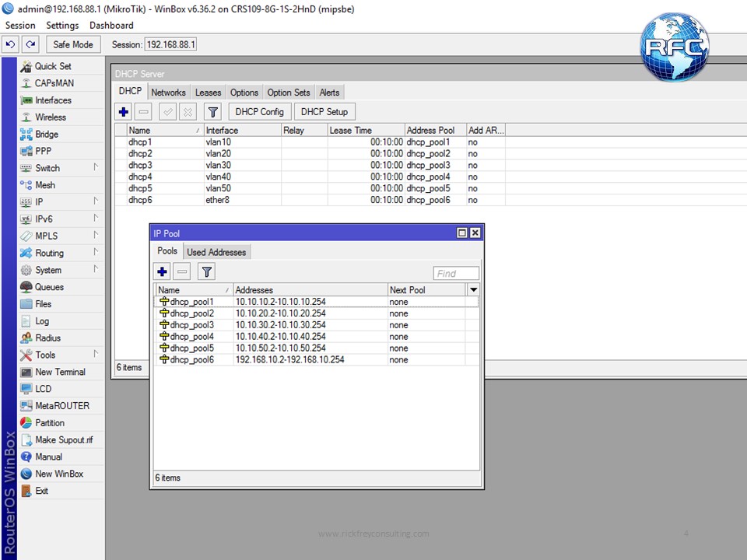The image size is (747, 560).
Task: Open the Next Pool column dropdown
Action: coord(473,289)
